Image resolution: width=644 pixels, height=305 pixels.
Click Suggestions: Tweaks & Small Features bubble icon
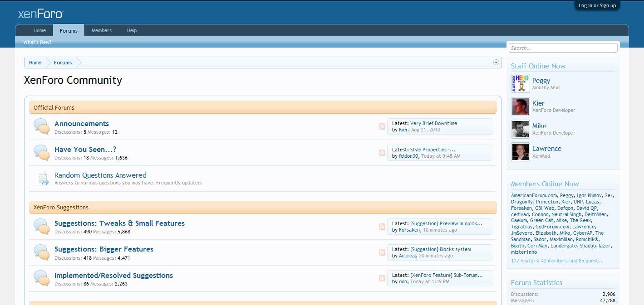point(42,227)
